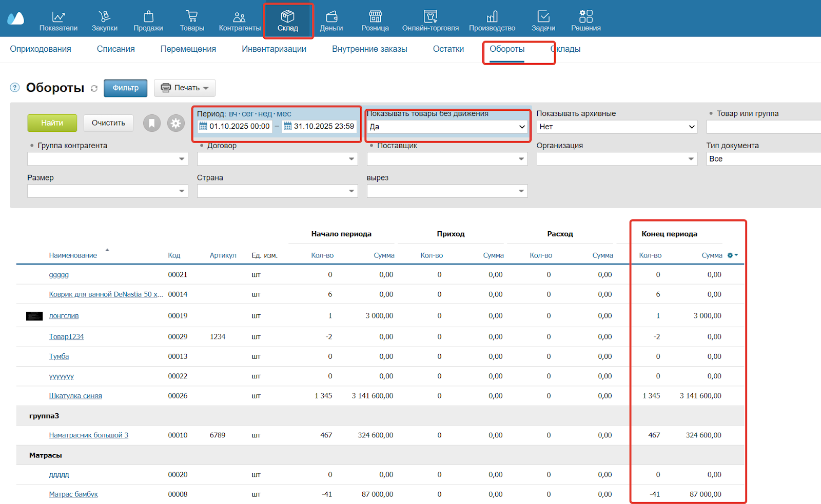821x504 pixels.
Task: Expand the Показывать архивные dropdown
Action: [616, 127]
